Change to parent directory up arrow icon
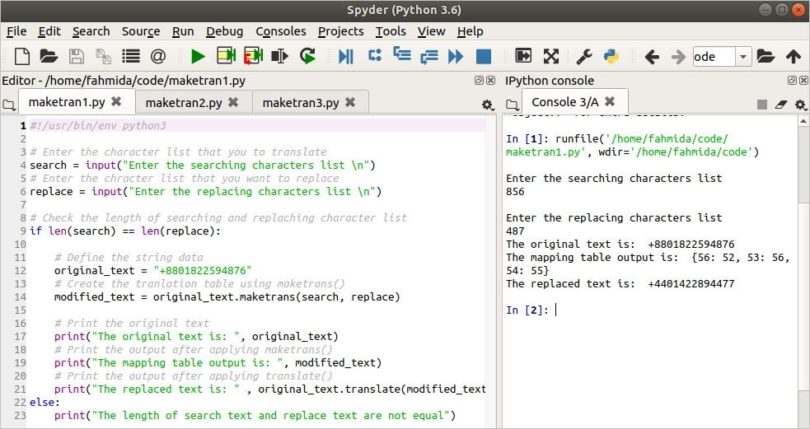 [793, 56]
